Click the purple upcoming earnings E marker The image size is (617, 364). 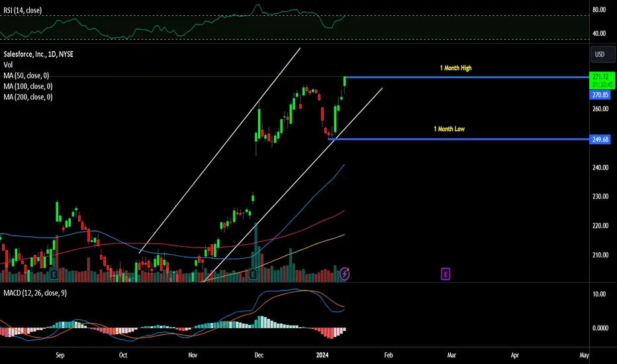(446, 274)
